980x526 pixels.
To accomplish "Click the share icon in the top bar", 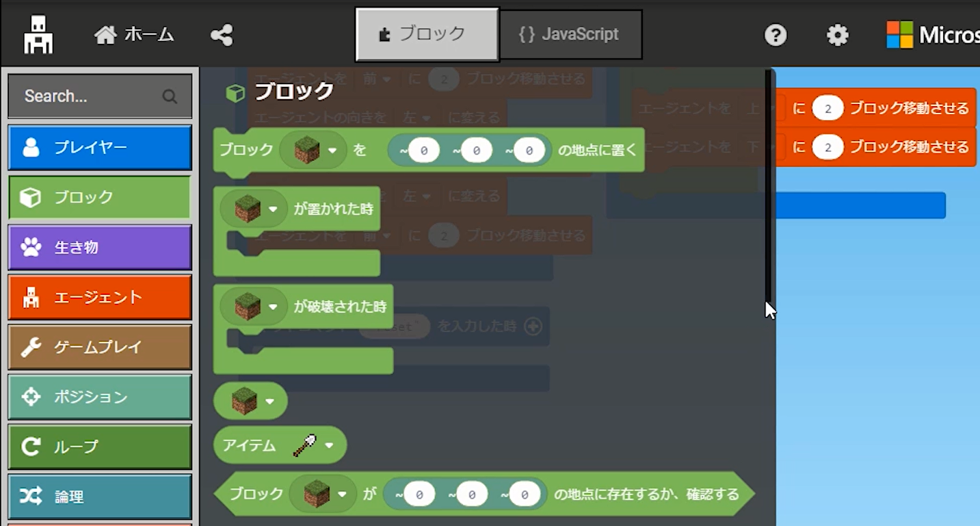I will coord(222,35).
